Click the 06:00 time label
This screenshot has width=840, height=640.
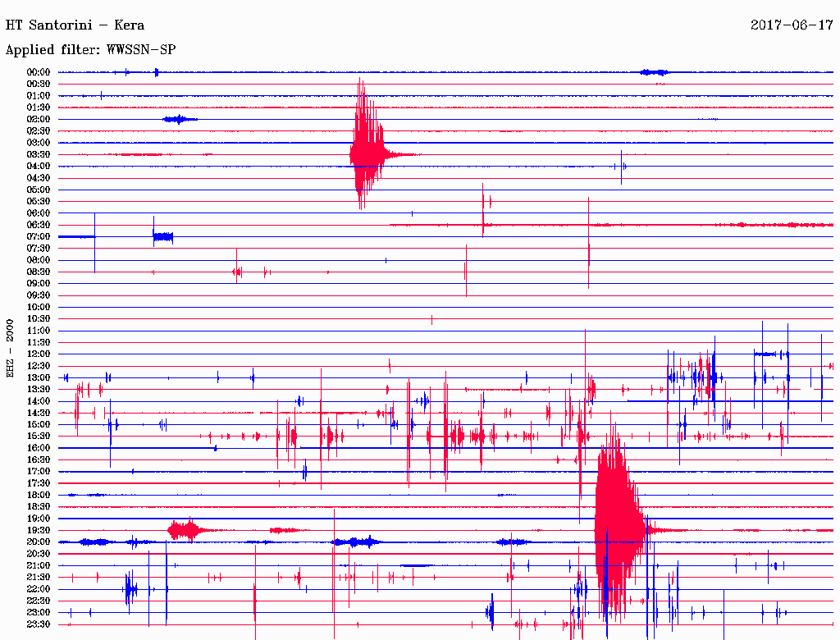point(39,213)
